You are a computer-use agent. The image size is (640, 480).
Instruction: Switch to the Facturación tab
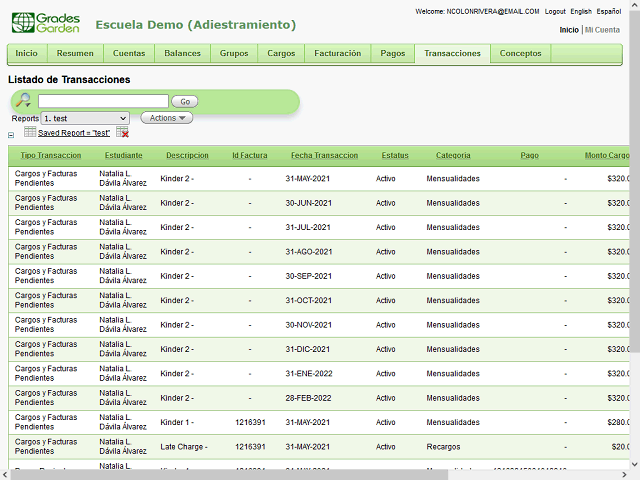point(337,53)
